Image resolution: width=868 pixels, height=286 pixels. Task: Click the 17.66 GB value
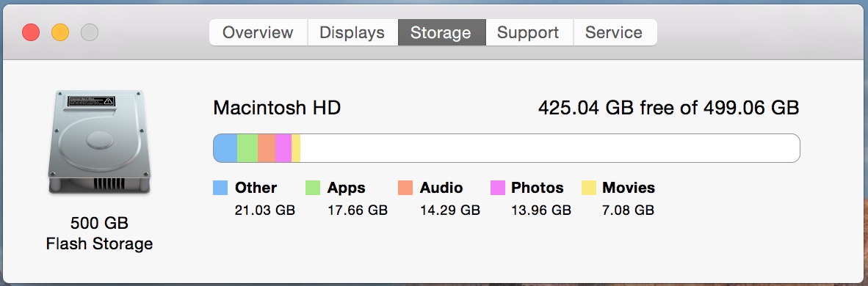(x=358, y=210)
